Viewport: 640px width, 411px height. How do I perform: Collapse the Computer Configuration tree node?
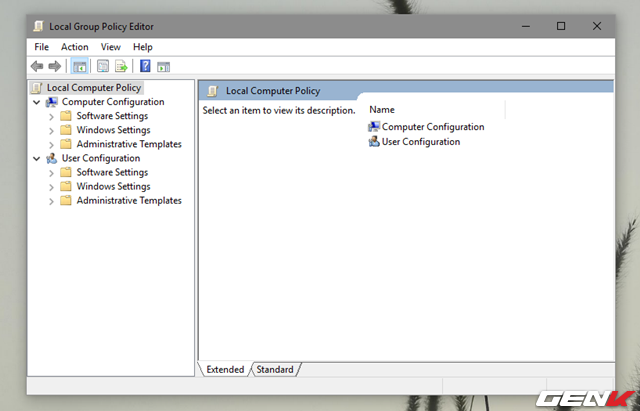[37, 102]
